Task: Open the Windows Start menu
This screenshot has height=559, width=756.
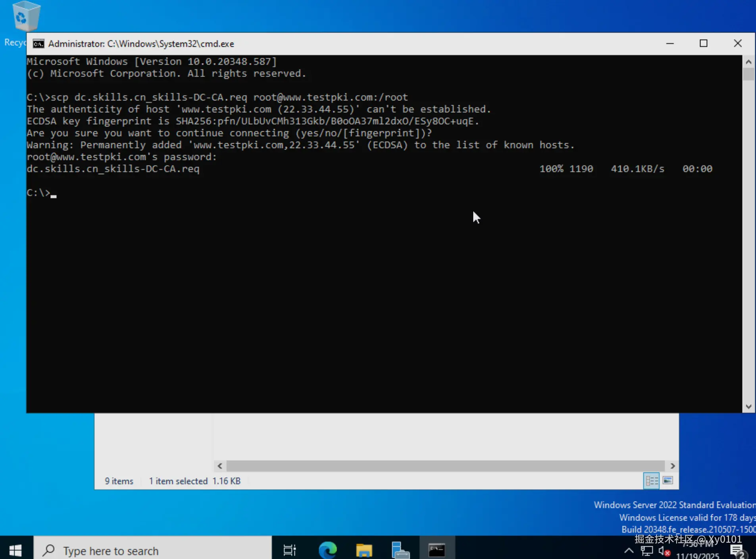Action: (15, 550)
